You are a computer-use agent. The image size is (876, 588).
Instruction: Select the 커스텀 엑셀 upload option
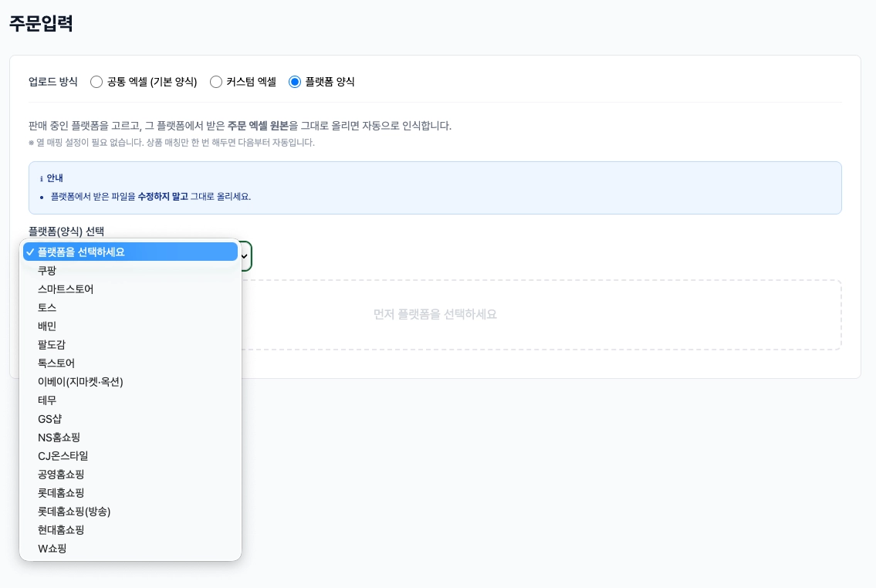point(215,82)
